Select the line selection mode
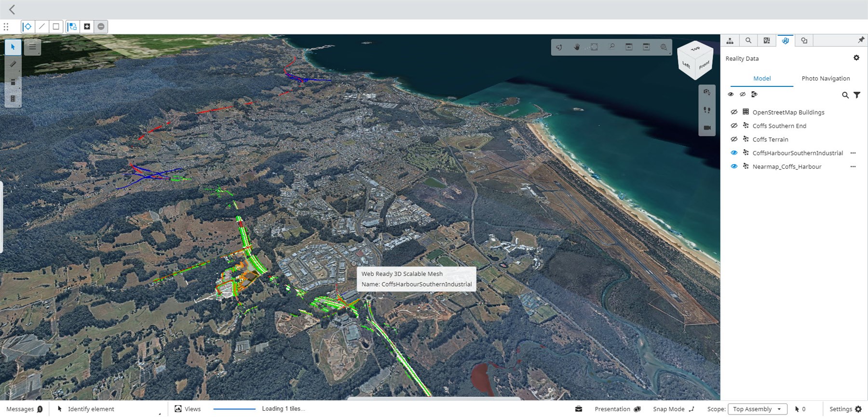This screenshot has height=417, width=868. pos(42,27)
